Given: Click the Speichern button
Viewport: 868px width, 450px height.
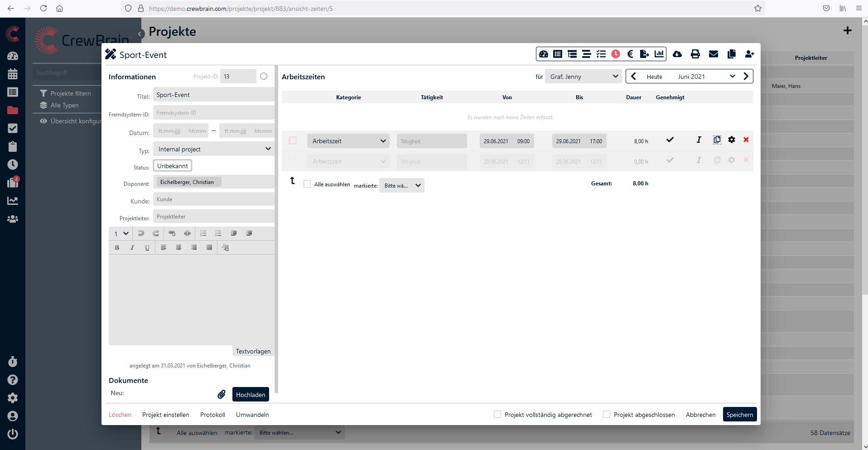Looking at the screenshot, I should pyautogui.click(x=739, y=414).
